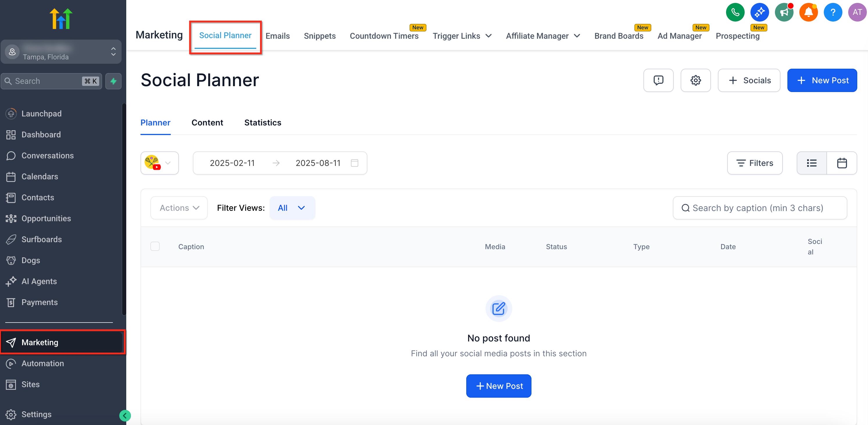Open the blue help question icon
The image size is (868, 425).
(833, 13)
